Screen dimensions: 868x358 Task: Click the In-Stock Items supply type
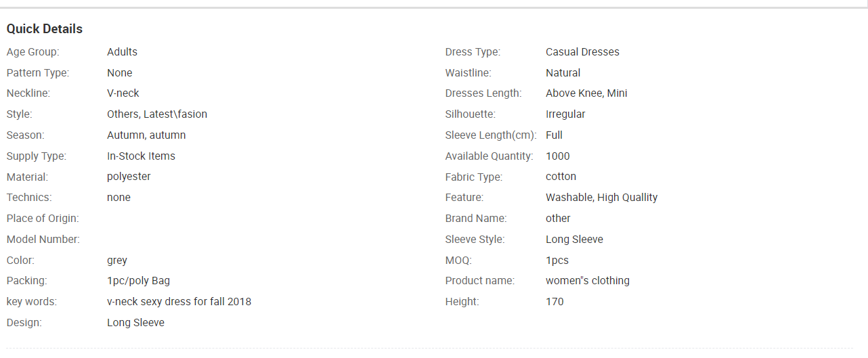coord(141,156)
